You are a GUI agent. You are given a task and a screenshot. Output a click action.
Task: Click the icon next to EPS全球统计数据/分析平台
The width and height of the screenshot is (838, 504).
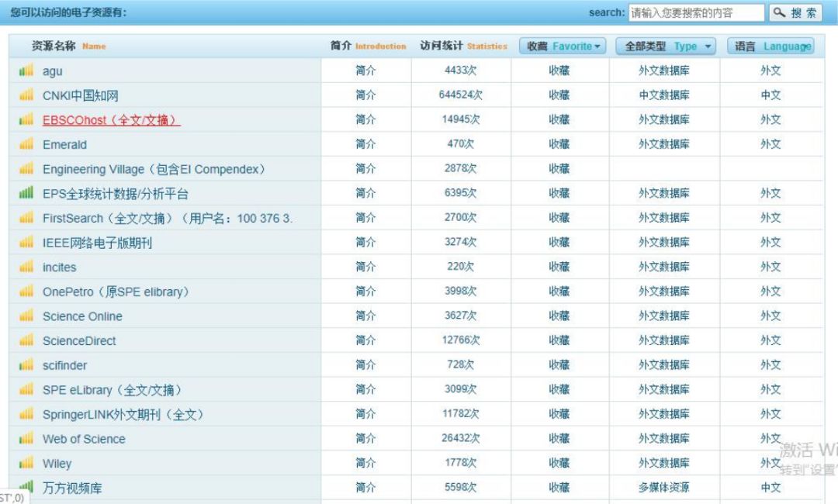[x=24, y=193]
